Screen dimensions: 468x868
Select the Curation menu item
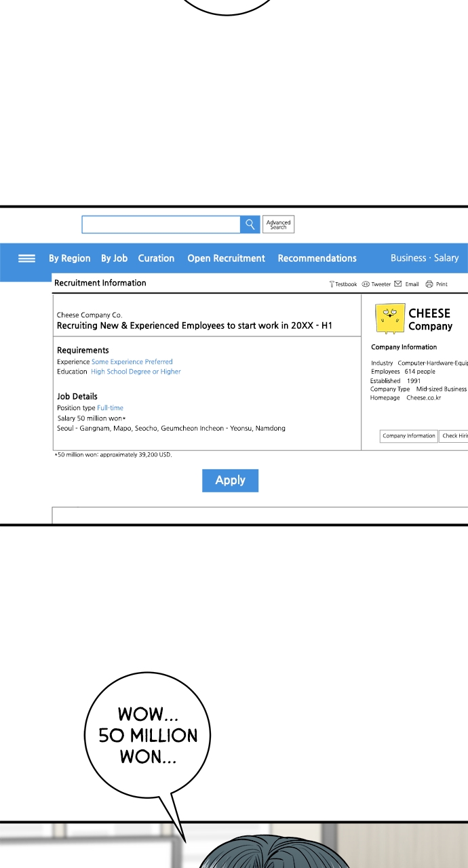156,258
